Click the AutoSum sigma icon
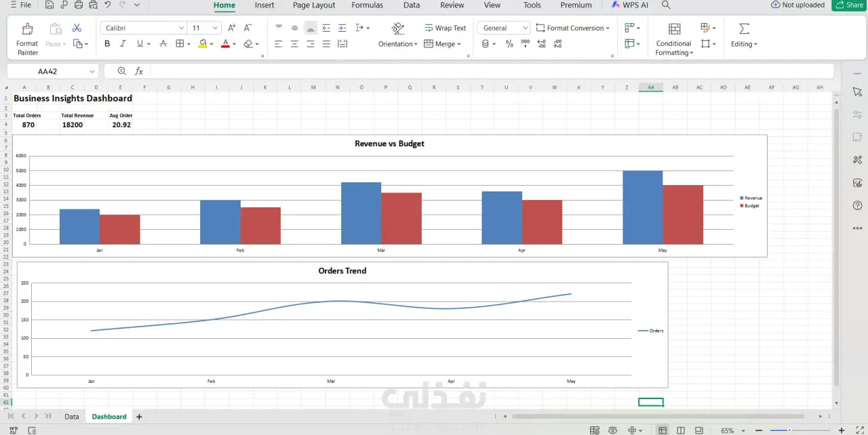The height and width of the screenshot is (435, 868). pos(744,28)
